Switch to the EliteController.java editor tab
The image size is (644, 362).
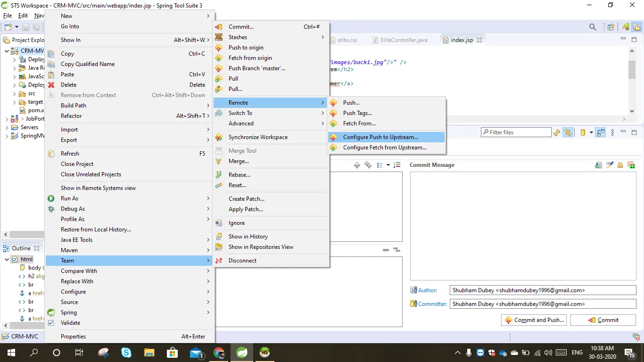pos(400,40)
